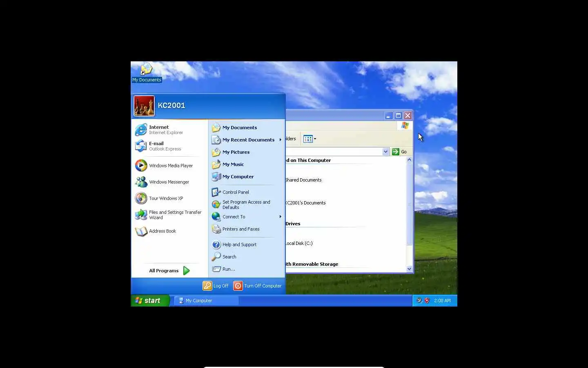Viewport: 588px width, 368px height.
Task: Open Help and Support
Action: pos(247,245)
